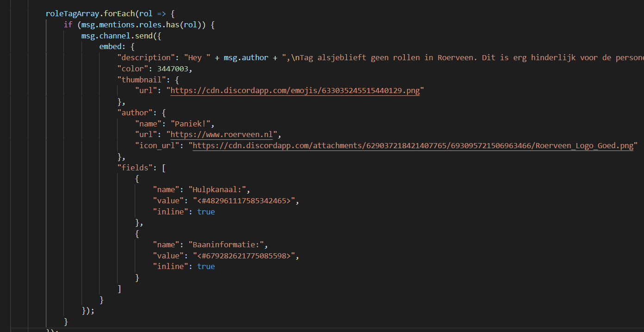Click the roleTagArray variable name
This screenshot has width=644, height=332.
[x=72, y=13]
